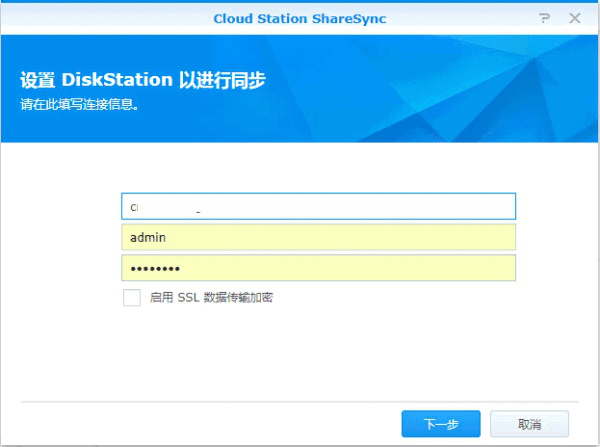This screenshot has width=600, height=447.
Task: Click the username field containing admin
Action: tap(318, 237)
